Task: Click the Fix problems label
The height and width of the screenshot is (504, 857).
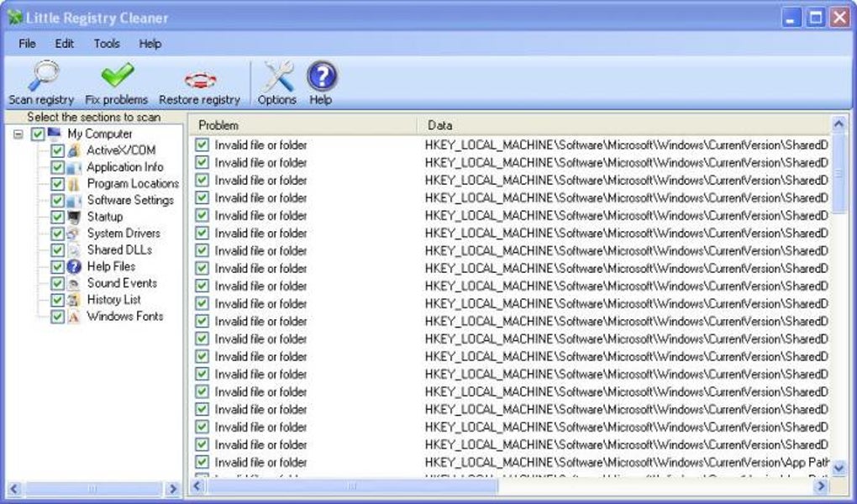Action: (x=117, y=99)
